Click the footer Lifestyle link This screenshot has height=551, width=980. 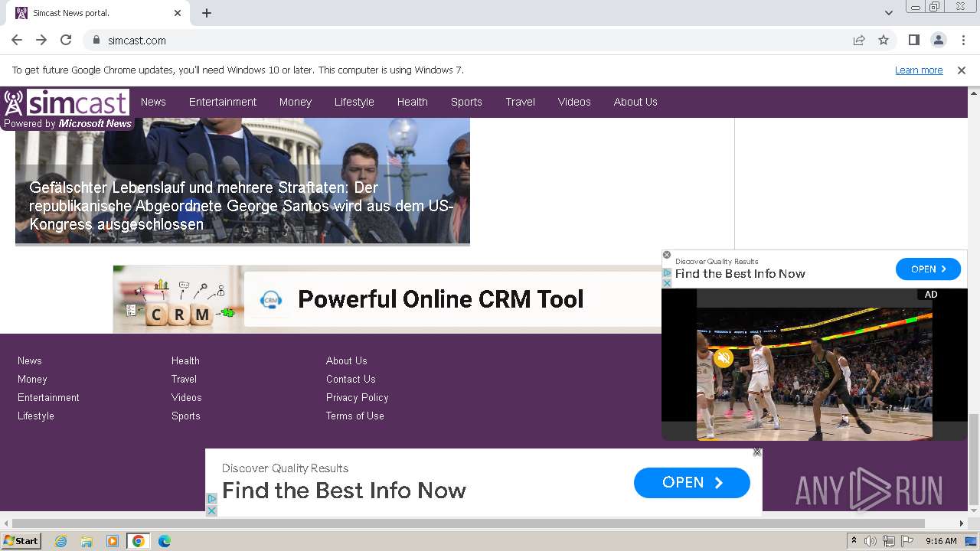pyautogui.click(x=36, y=416)
